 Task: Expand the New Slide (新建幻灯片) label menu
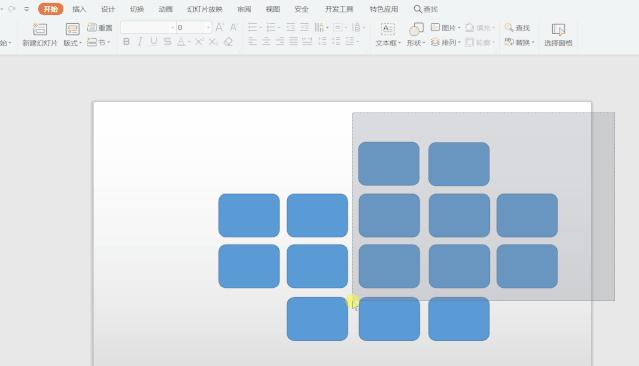coord(40,43)
